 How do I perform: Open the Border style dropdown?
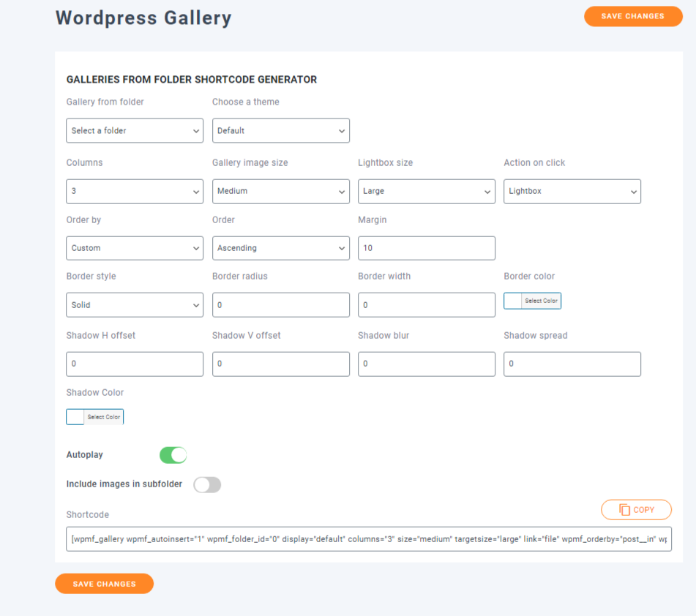(x=135, y=305)
